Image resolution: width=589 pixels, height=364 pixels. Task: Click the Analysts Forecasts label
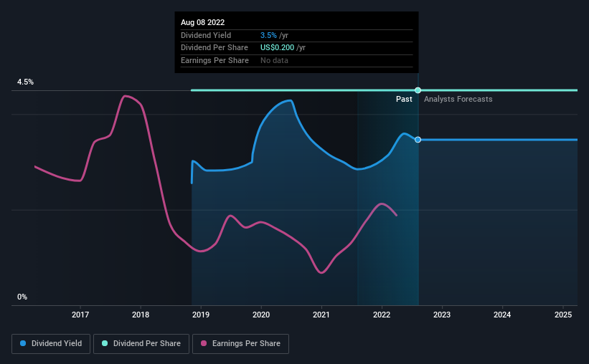(458, 99)
